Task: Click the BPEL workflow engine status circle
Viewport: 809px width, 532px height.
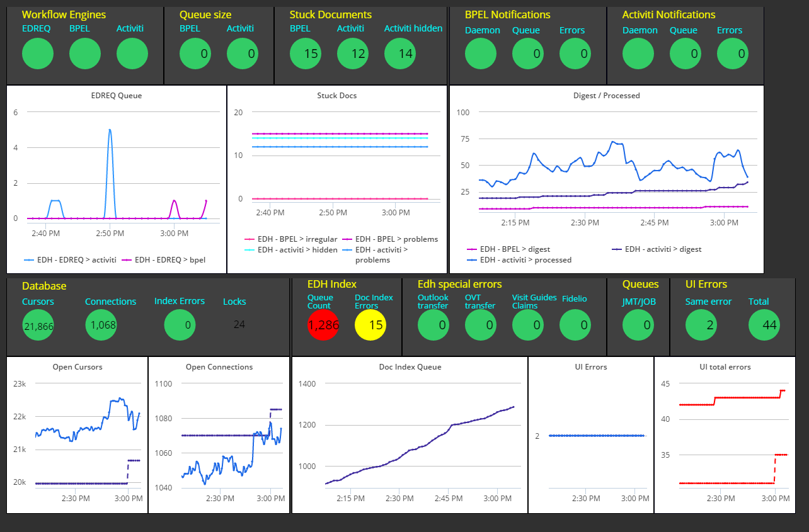Action: pyautogui.click(x=85, y=54)
